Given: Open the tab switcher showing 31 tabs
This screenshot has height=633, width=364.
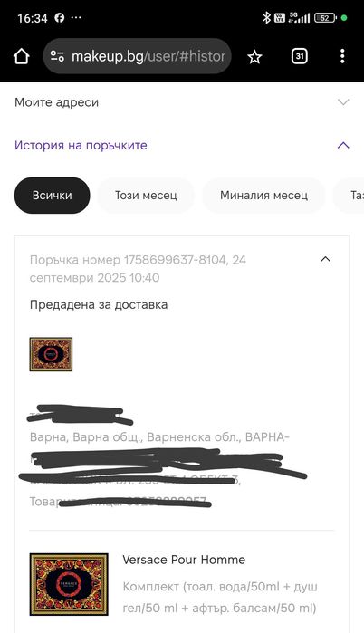Looking at the screenshot, I should pyautogui.click(x=300, y=56).
